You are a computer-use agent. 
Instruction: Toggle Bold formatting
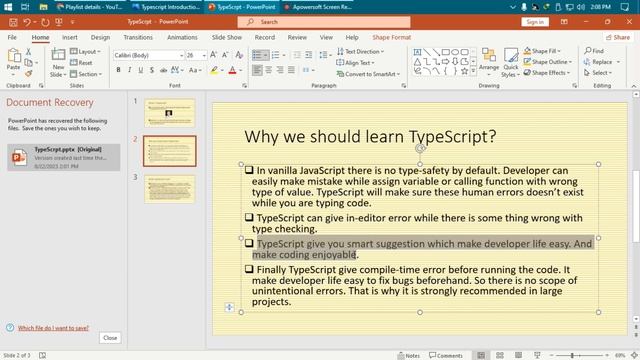pos(118,70)
